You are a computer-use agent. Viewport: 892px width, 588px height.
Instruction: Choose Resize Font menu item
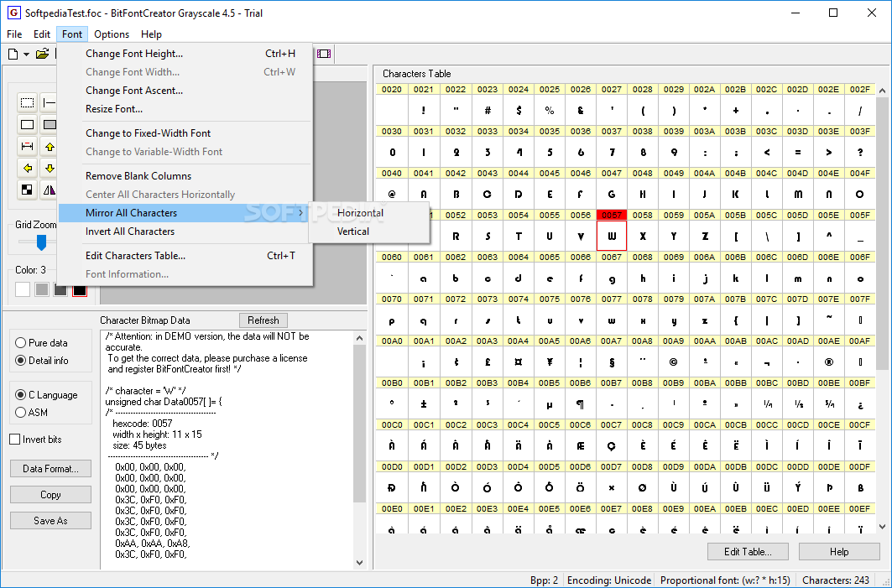point(185,108)
